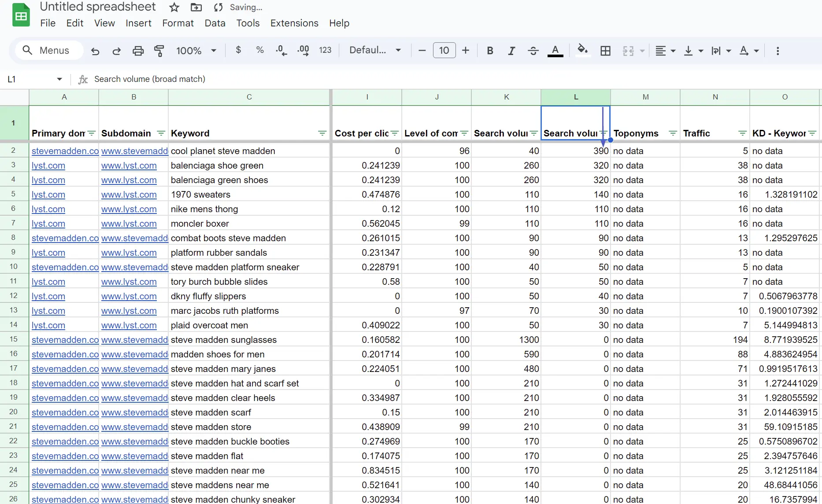Viewport: 822px width, 504px height.
Task: Open the Insert menu
Action: [x=138, y=23]
